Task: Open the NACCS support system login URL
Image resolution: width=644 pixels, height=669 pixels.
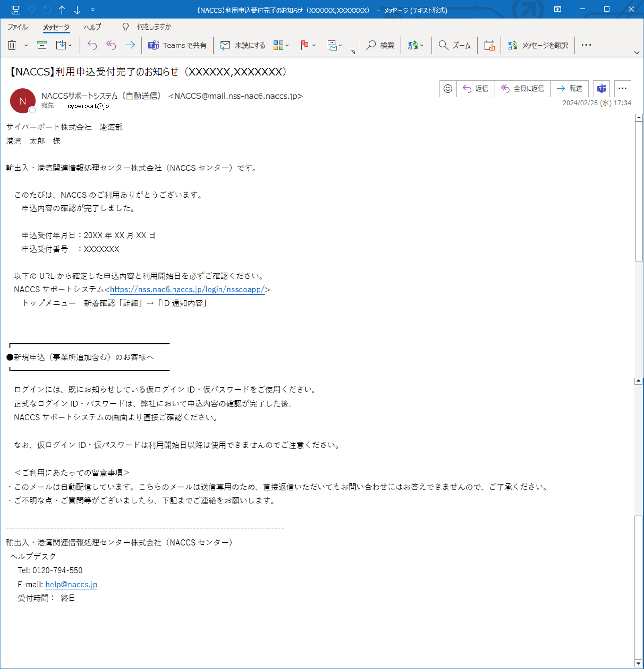Action: click(187, 289)
